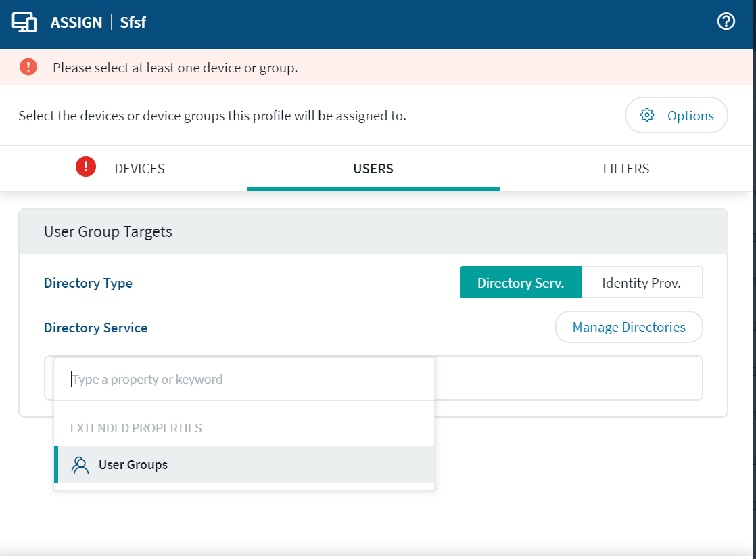Click the 'Please select at least one device' message
The height and width of the screenshot is (559, 756).
click(175, 68)
